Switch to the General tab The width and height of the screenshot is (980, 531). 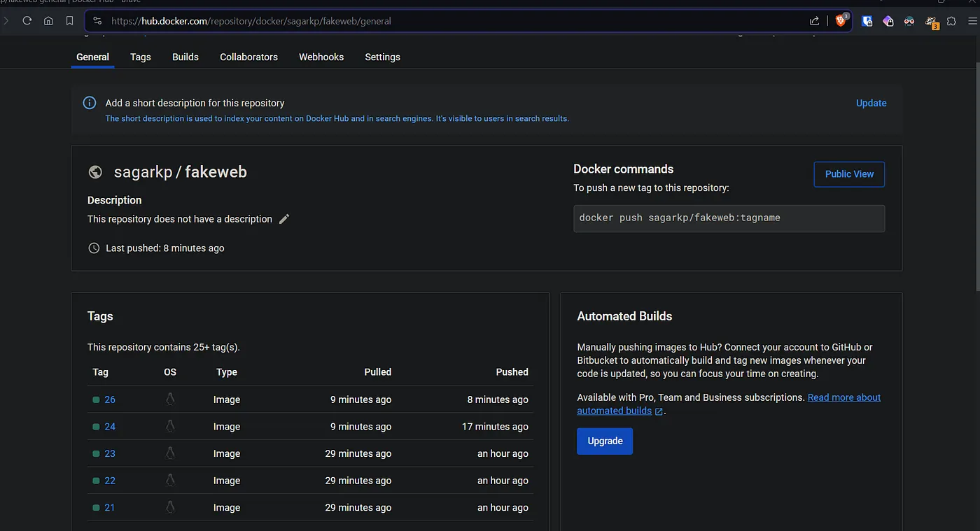point(92,57)
